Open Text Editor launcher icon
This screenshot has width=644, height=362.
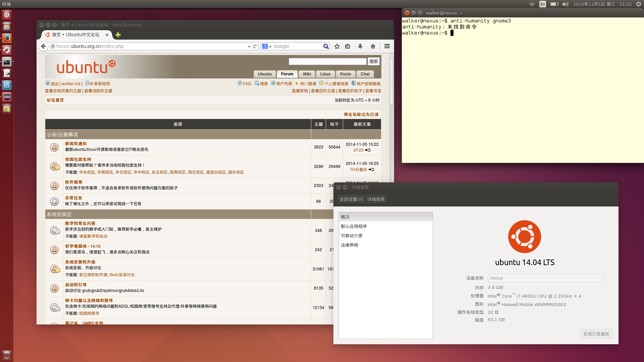7,73
